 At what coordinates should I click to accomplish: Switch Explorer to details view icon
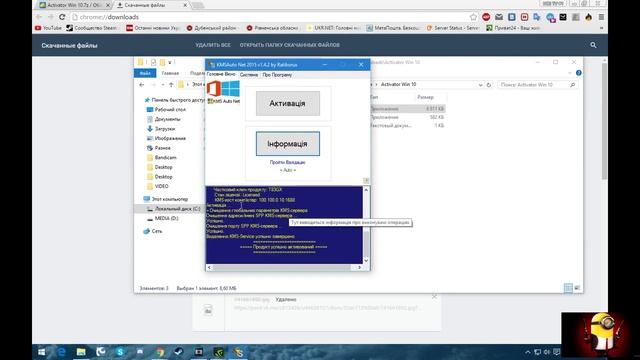tap(568, 288)
